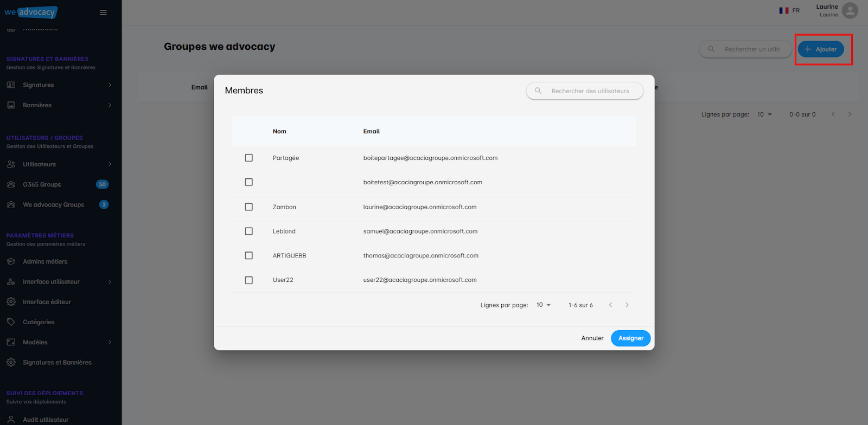Go to previous page in groups table
This screenshot has width=868, height=425.
coord(833,114)
